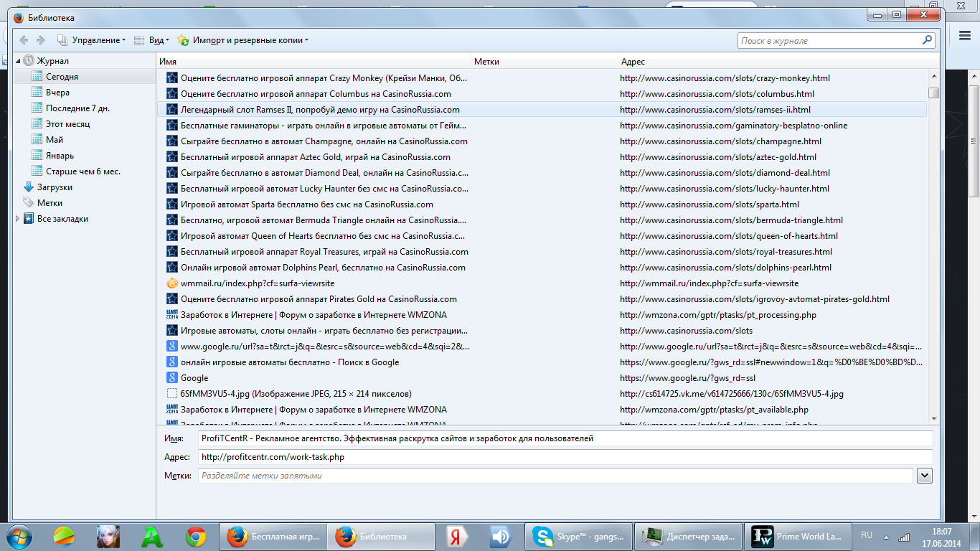This screenshot has height=551, width=980.
Task: Expand the Все закладки node
Action: (18, 219)
